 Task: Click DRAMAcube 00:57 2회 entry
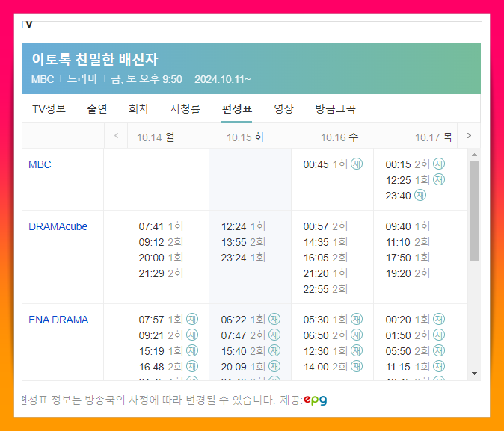point(325,226)
